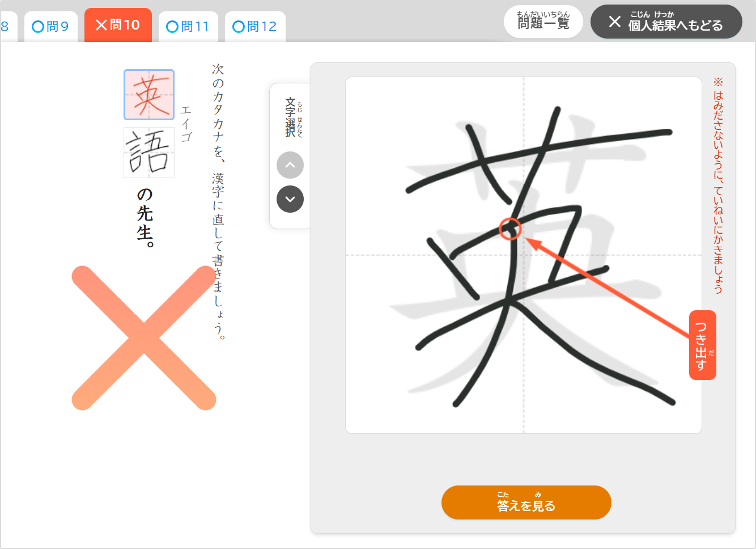Click the handwritten 英 drawing canvas
Screen dimensions: 756x549
[x=524, y=255]
